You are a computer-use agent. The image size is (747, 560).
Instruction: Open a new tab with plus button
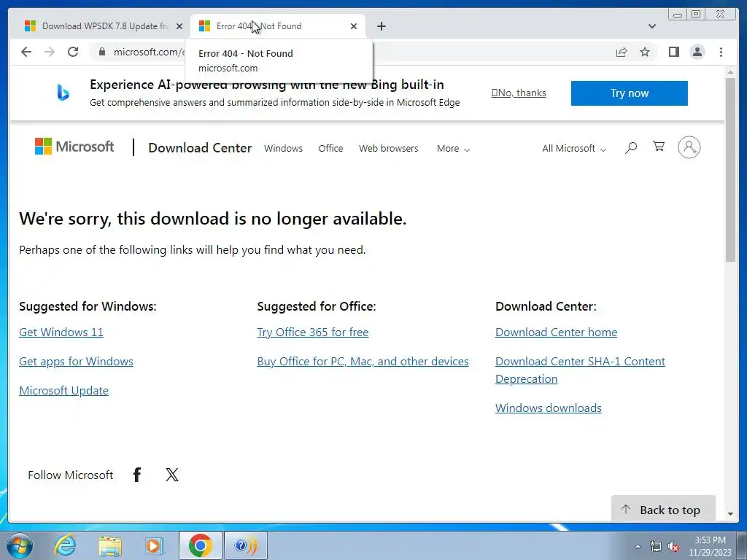coord(382,26)
